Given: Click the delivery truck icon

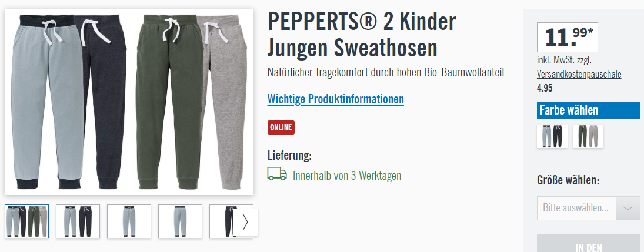Looking at the screenshot, I should point(277,174).
